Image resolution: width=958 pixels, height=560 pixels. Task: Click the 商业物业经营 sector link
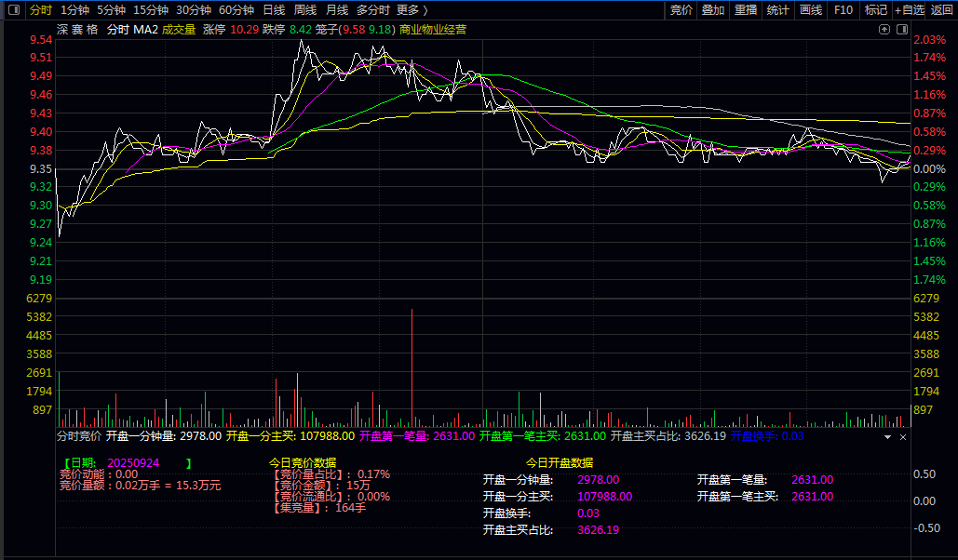click(433, 30)
